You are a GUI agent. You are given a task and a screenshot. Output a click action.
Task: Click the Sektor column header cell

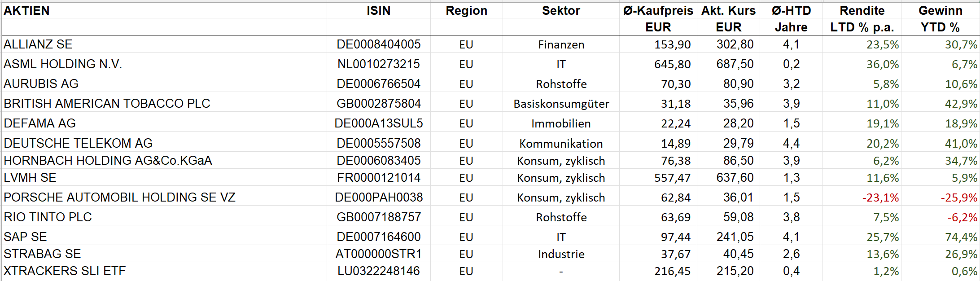[x=561, y=11]
